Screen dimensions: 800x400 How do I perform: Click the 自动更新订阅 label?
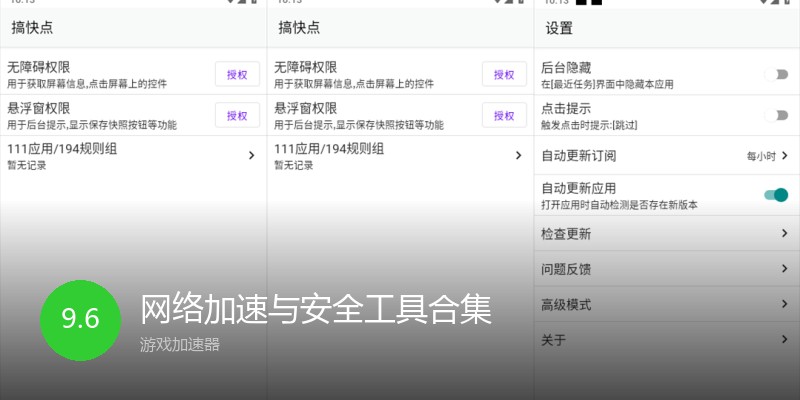click(579, 156)
